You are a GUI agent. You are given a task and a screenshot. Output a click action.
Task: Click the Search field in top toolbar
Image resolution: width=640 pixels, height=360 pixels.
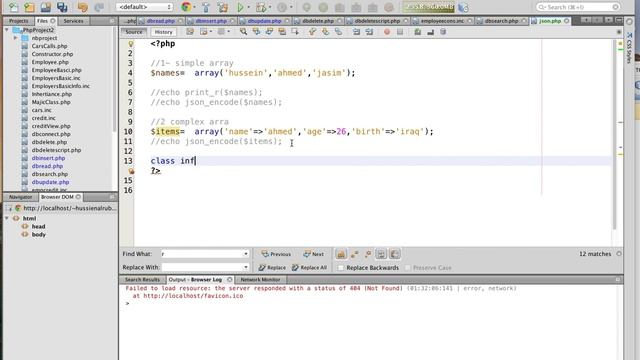(x=577, y=7)
